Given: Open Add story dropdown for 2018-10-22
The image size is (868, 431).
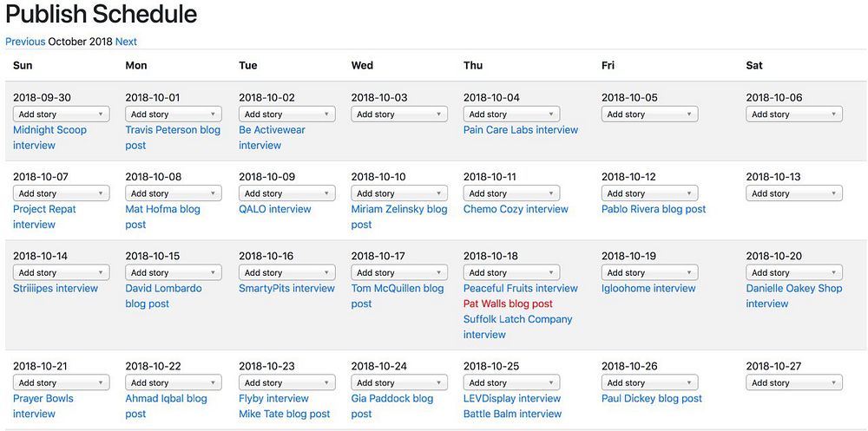Looking at the screenshot, I should (174, 382).
